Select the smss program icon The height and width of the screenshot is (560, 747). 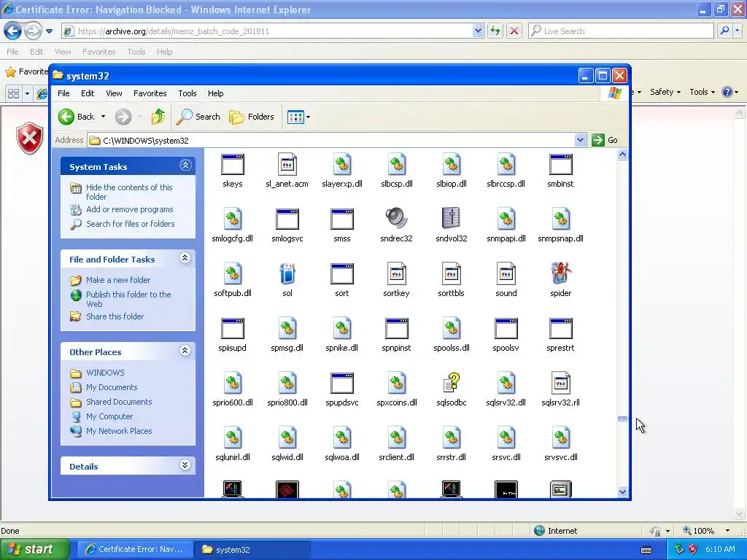[x=342, y=219]
